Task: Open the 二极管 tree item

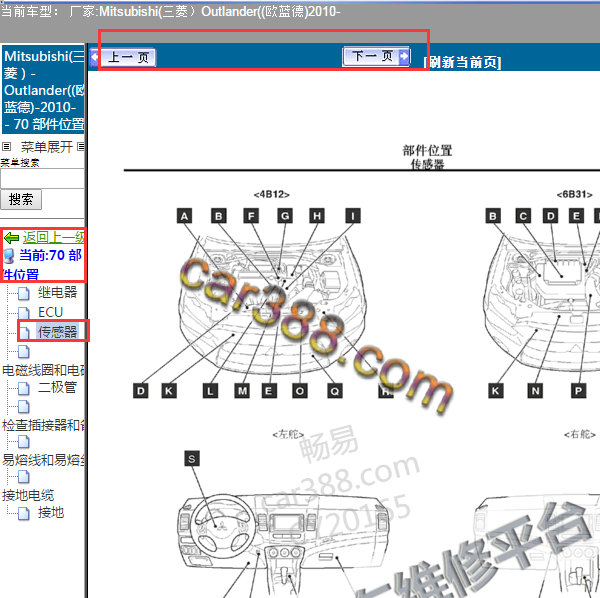Action: [57, 388]
